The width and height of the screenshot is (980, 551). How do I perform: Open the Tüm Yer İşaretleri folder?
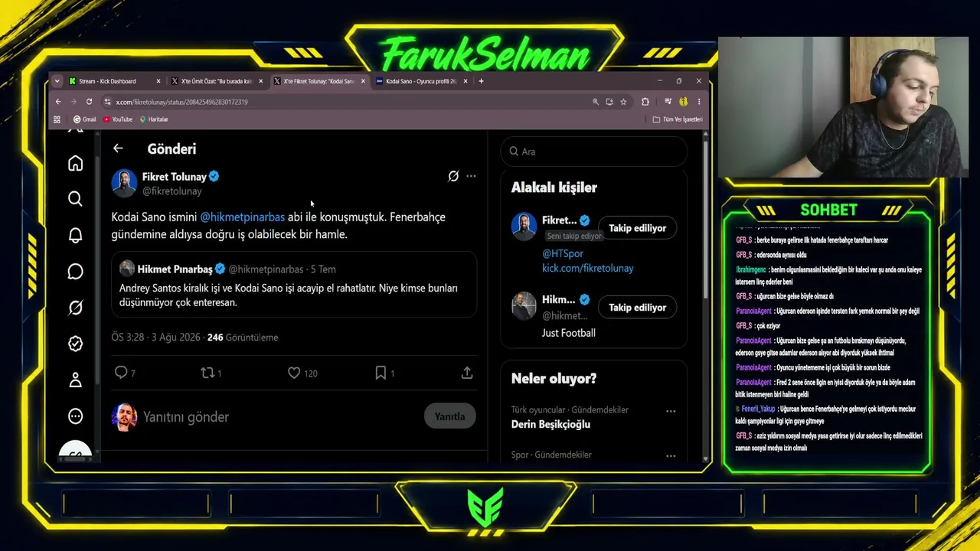click(678, 119)
